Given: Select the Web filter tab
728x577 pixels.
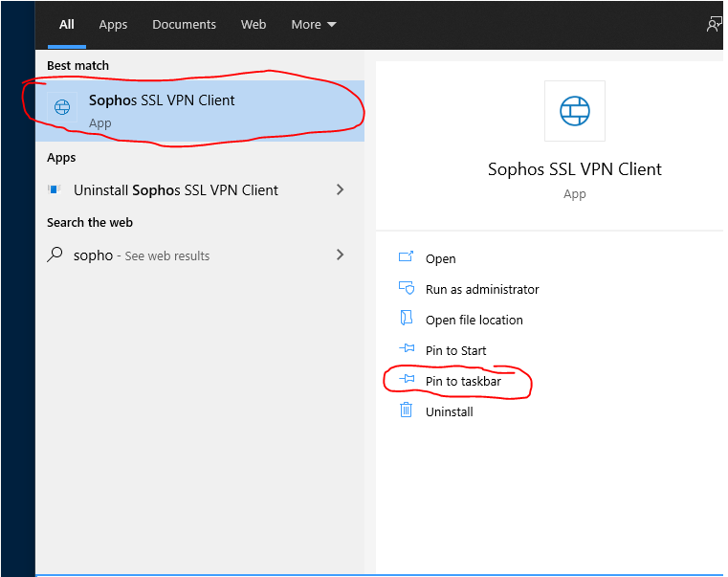Looking at the screenshot, I should [x=254, y=25].
